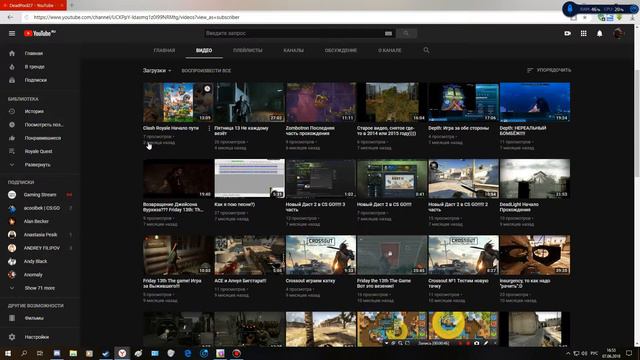Click the browser address bar URL

[x=137, y=17]
